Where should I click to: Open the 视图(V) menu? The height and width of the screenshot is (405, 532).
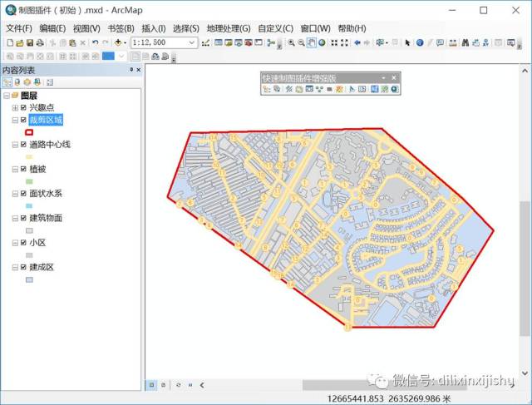click(86, 28)
